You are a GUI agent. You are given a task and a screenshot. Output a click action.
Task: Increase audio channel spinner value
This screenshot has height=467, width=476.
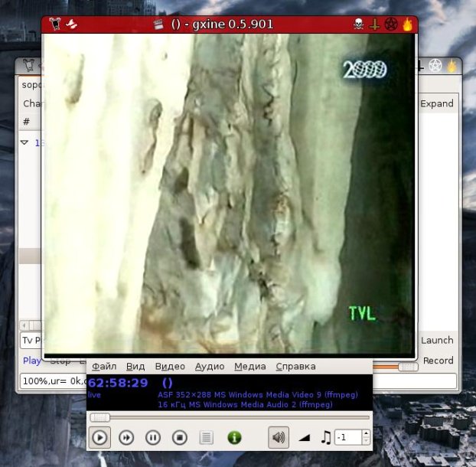366,434
